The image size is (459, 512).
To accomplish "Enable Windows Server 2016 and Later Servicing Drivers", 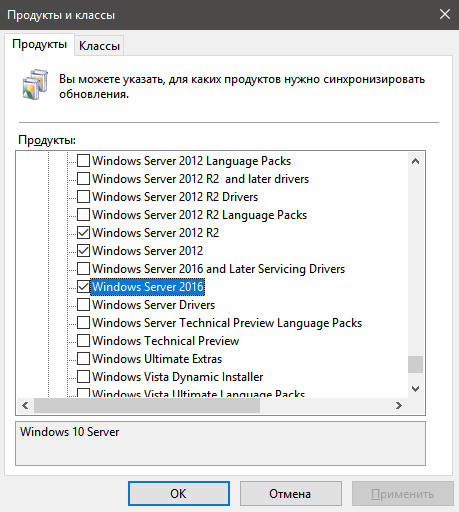I will [83, 269].
